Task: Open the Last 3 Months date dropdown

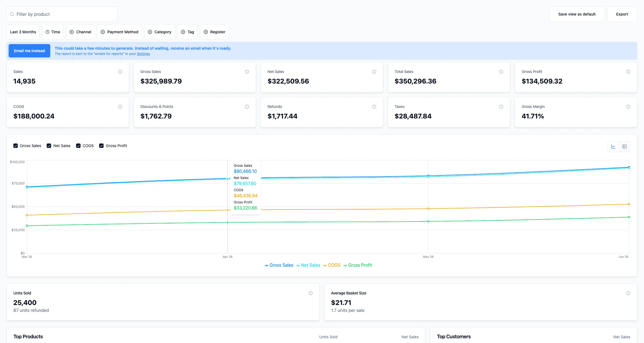Action: click(x=23, y=32)
